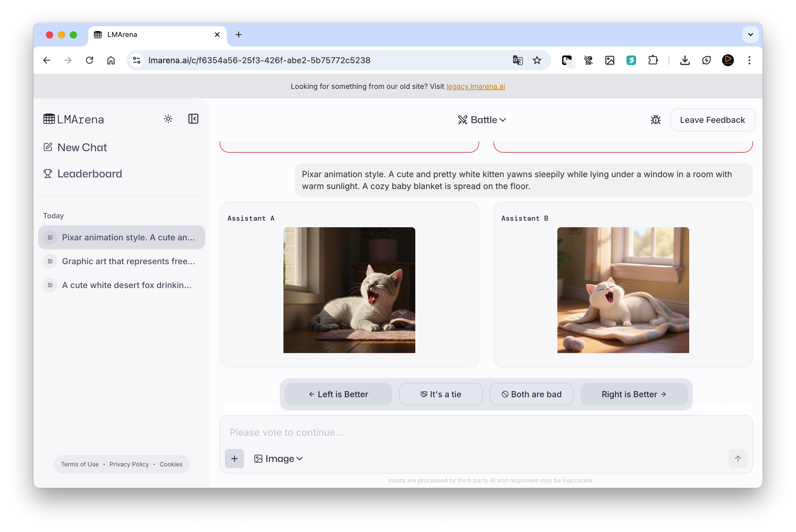
Task: Click the browser downloads icon
Action: click(x=685, y=61)
